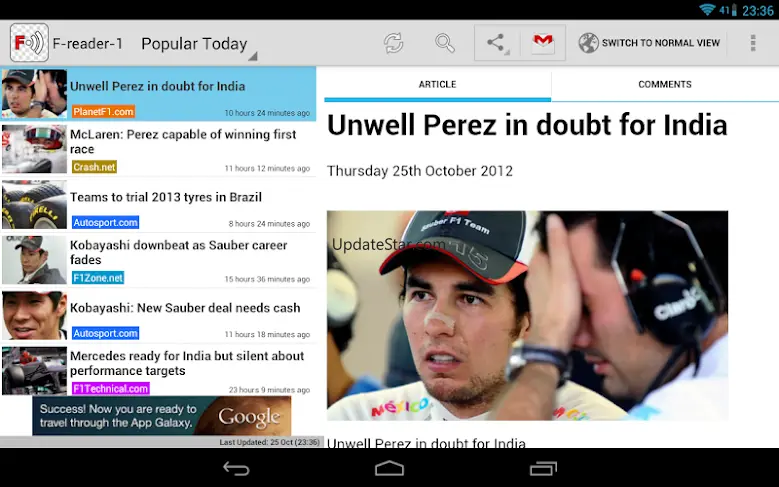Tap the refresh feeds icon

tap(393, 43)
